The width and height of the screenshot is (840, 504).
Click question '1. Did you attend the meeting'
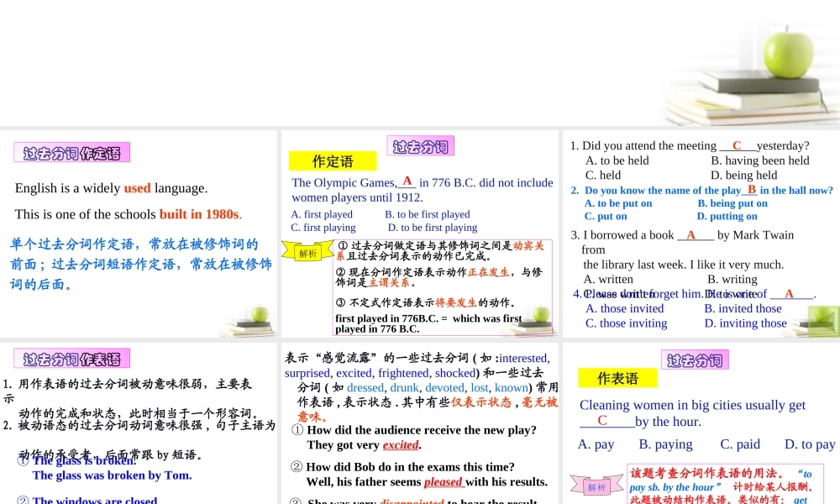(x=690, y=145)
